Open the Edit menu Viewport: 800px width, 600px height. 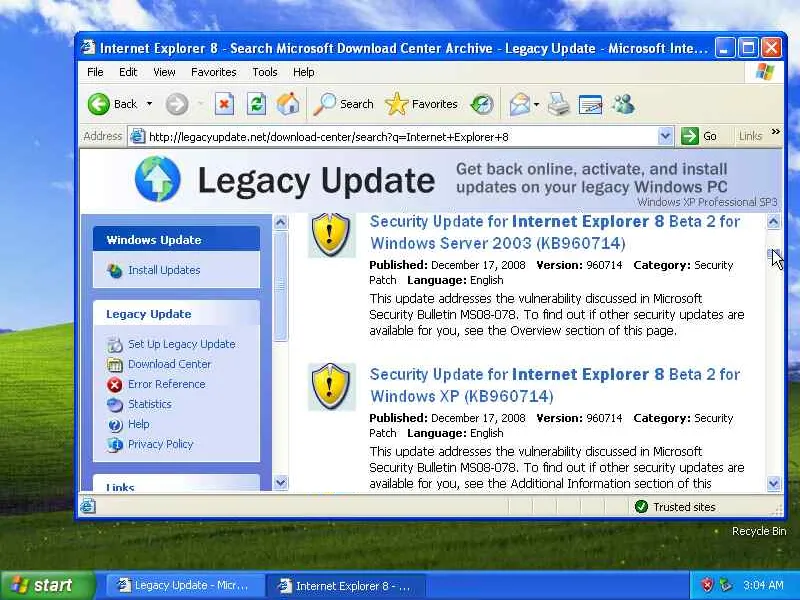pyautogui.click(x=128, y=72)
